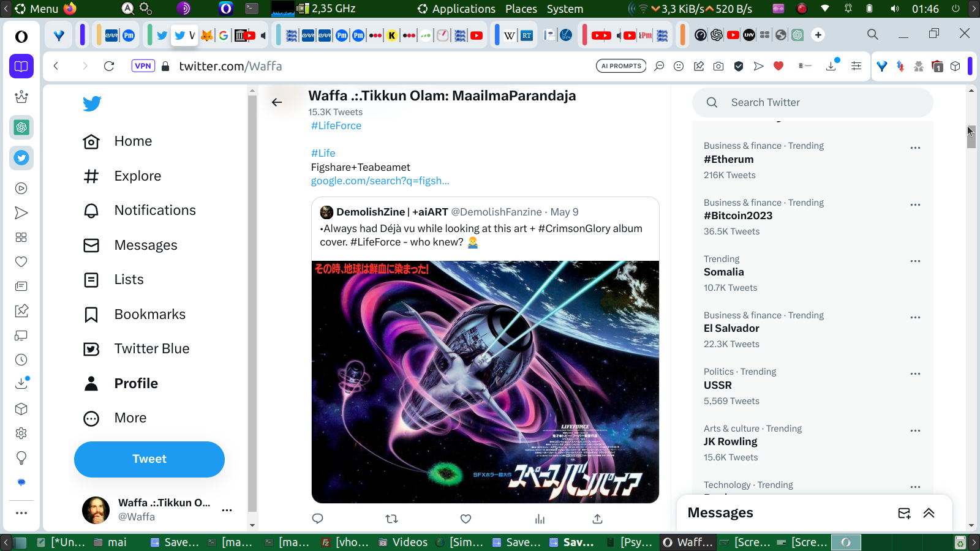This screenshot has height=551, width=980.
Task: Open the @DemolishFanzine quoted tweet handle
Action: coord(497,212)
